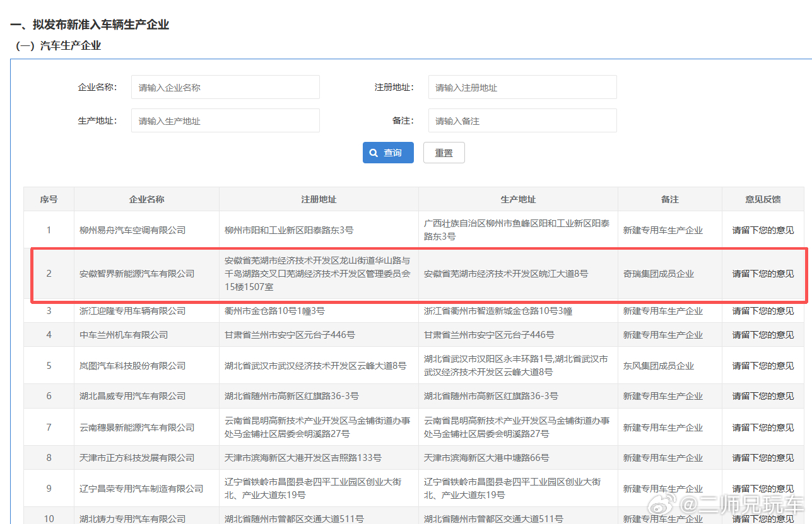Select company name 岚图汽车科技股份有限公司
Image resolution: width=812 pixels, height=524 pixels.
pos(132,366)
